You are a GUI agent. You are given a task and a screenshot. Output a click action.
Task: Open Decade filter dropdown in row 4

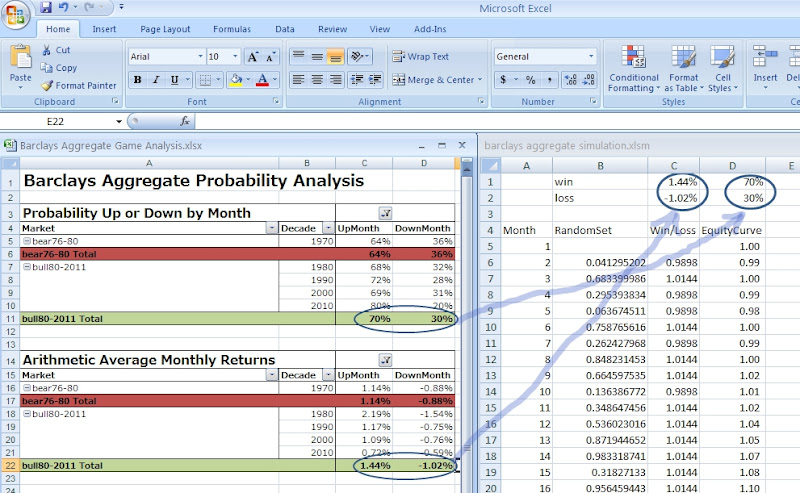click(329, 228)
